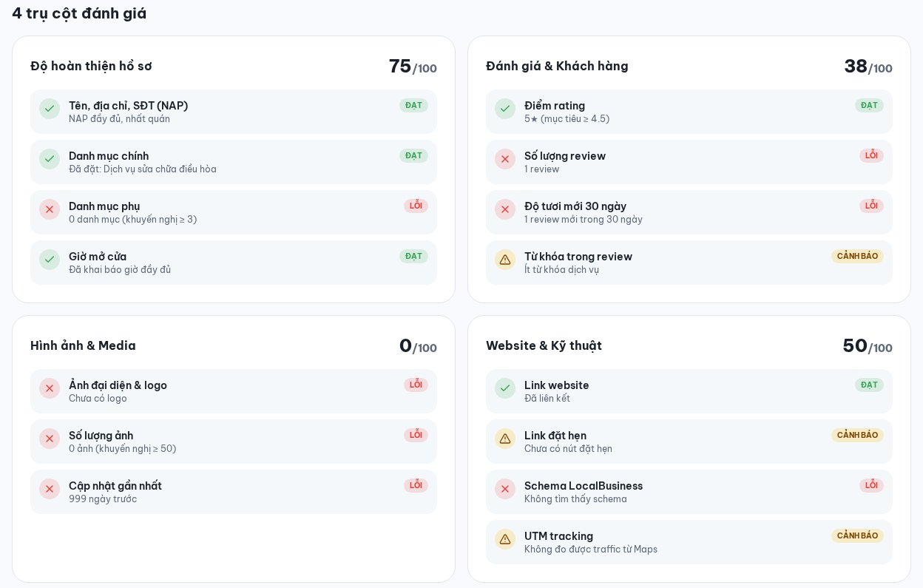This screenshot has width=923, height=588.
Task: Click the LỖI badge on Độ tươi mới 30 ngày row
Action: 871,206
